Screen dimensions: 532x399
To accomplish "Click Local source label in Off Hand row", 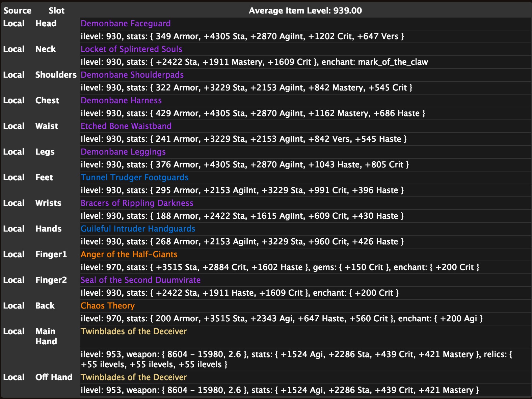I will (x=14, y=377).
